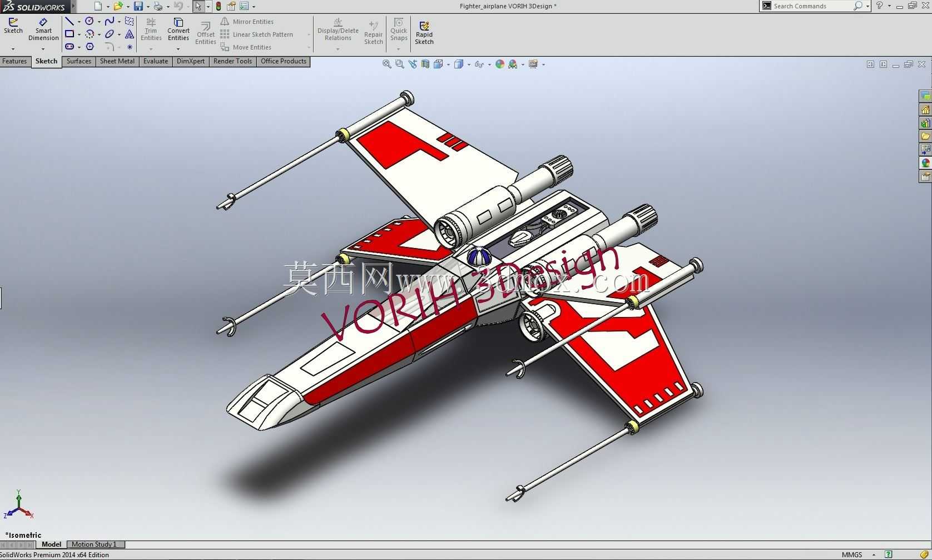932x560 pixels.
Task: Open the File Explorer task pane tab
Action: 925,136
